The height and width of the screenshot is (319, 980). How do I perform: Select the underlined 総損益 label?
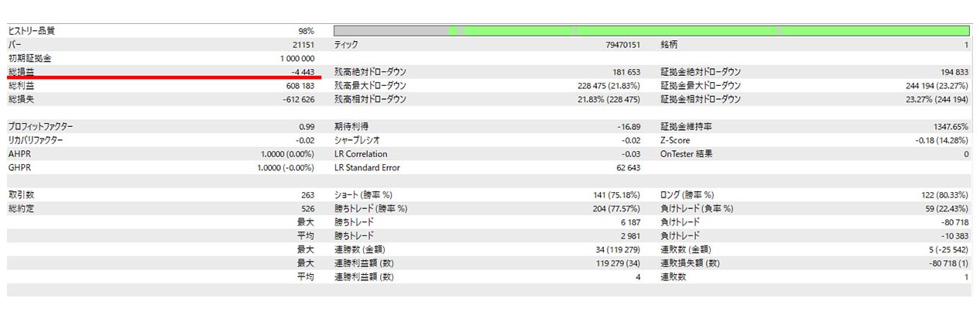[x=22, y=72]
